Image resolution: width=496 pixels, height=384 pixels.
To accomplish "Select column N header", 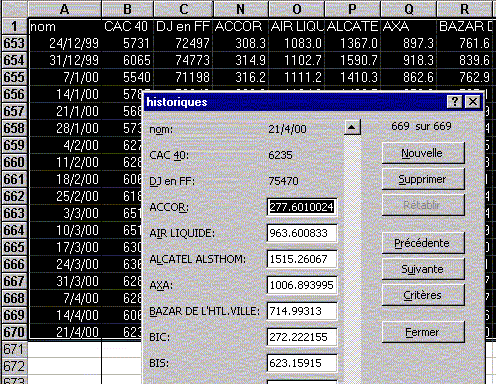I will (241, 9).
